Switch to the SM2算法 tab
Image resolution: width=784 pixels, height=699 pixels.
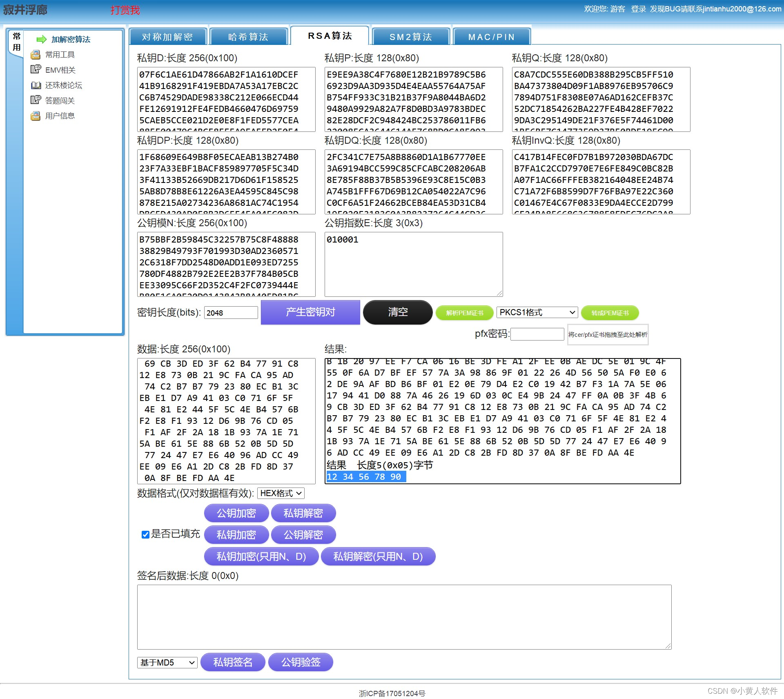[411, 37]
